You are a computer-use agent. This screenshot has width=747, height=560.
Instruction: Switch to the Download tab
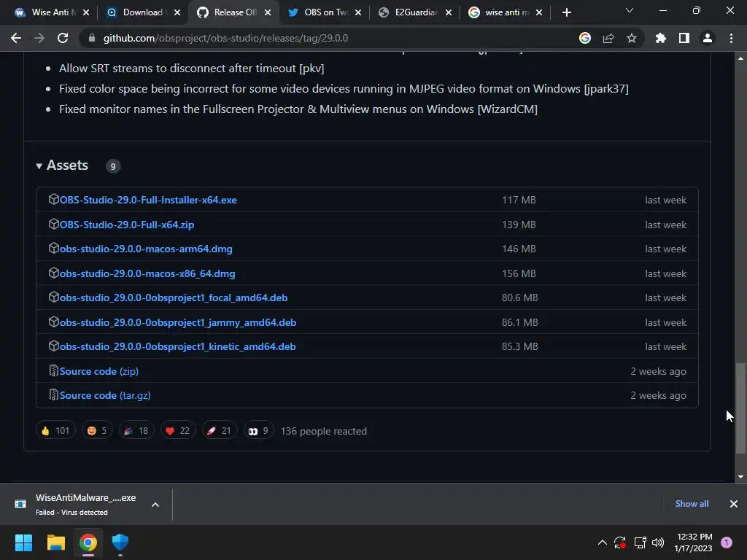[x=142, y=12]
